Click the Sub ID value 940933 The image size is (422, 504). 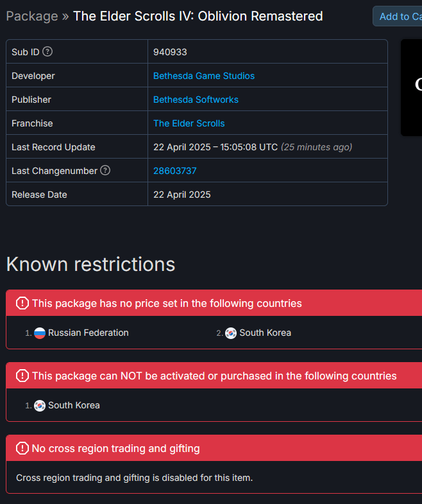click(x=170, y=52)
